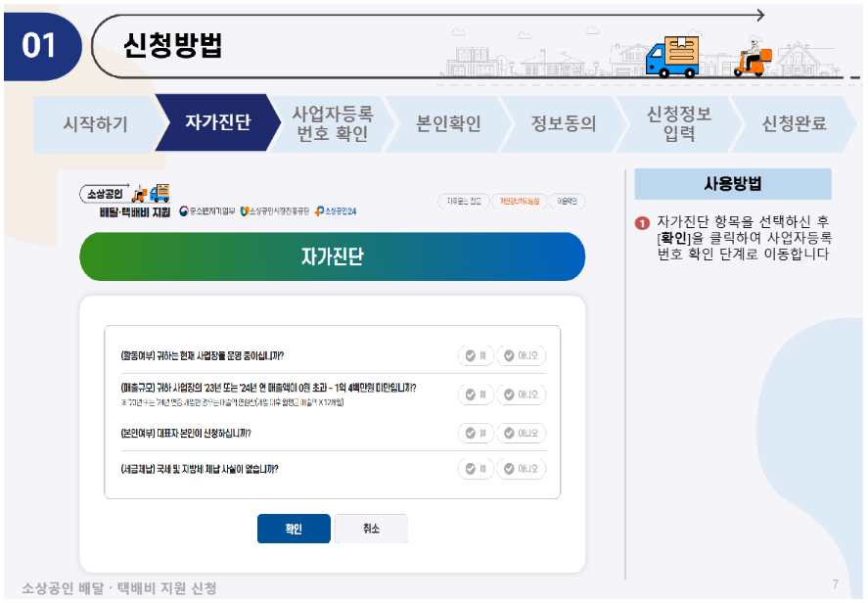Click the 자가진단 gradient banner title
The width and height of the screenshot is (868, 603).
[332, 256]
